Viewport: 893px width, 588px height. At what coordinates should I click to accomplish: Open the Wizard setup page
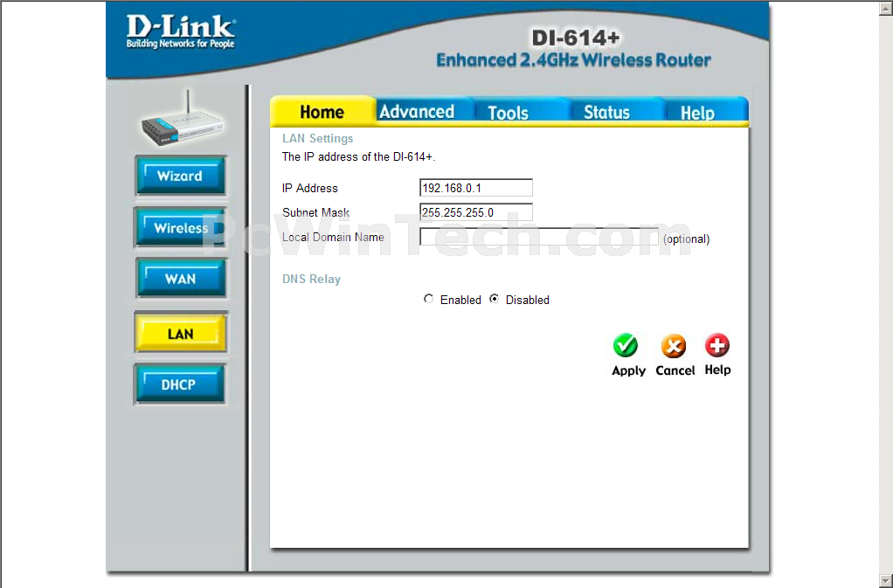(x=180, y=176)
